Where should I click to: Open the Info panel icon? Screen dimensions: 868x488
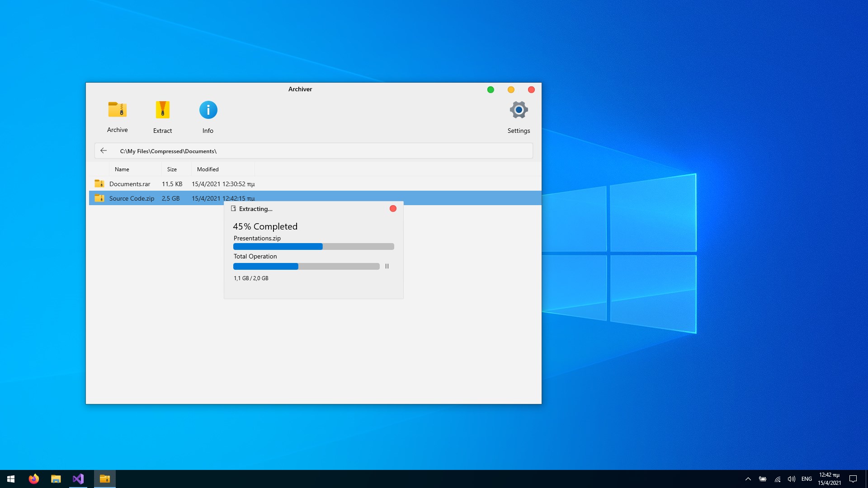pos(208,110)
